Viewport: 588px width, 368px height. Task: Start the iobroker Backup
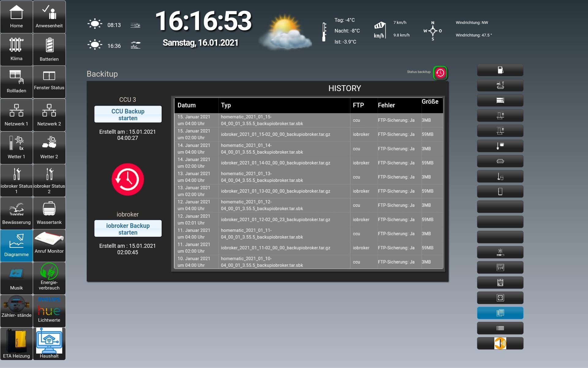128,229
